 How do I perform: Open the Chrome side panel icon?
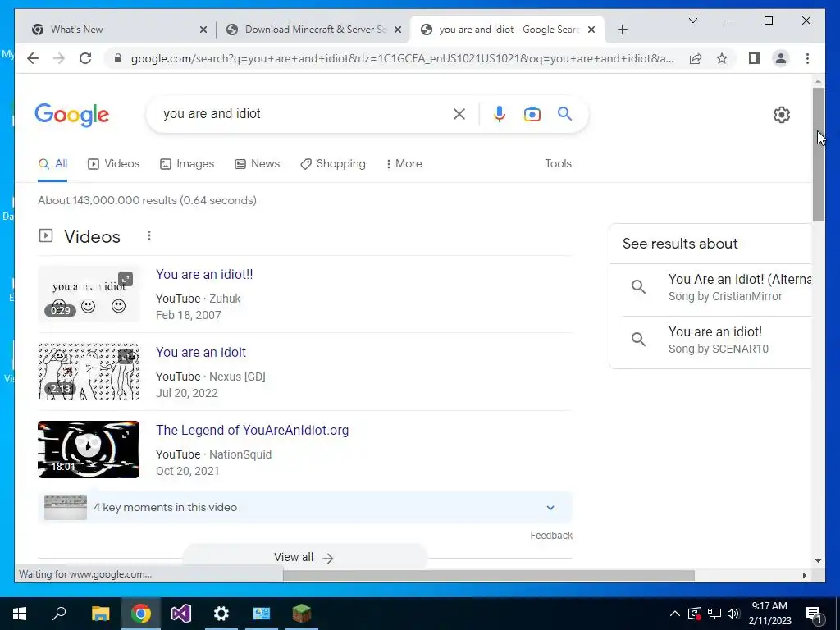point(755,58)
